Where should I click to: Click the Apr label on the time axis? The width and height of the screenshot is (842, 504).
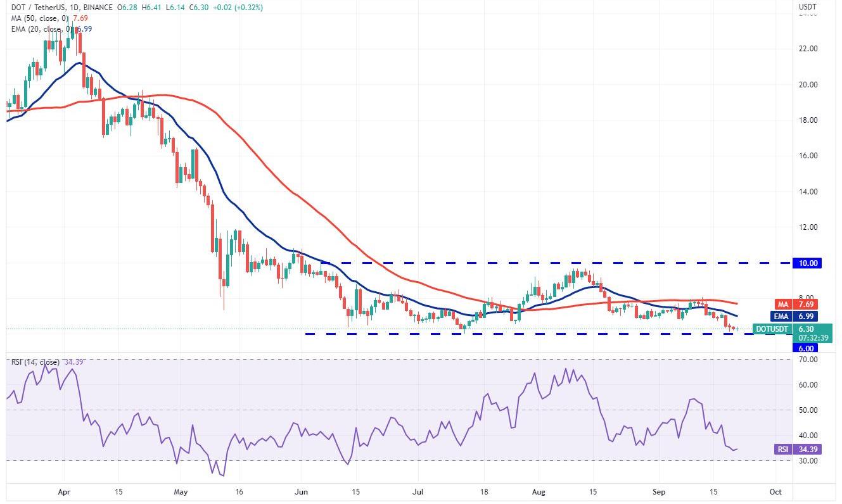pyautogui.click(x=63, y=491)
